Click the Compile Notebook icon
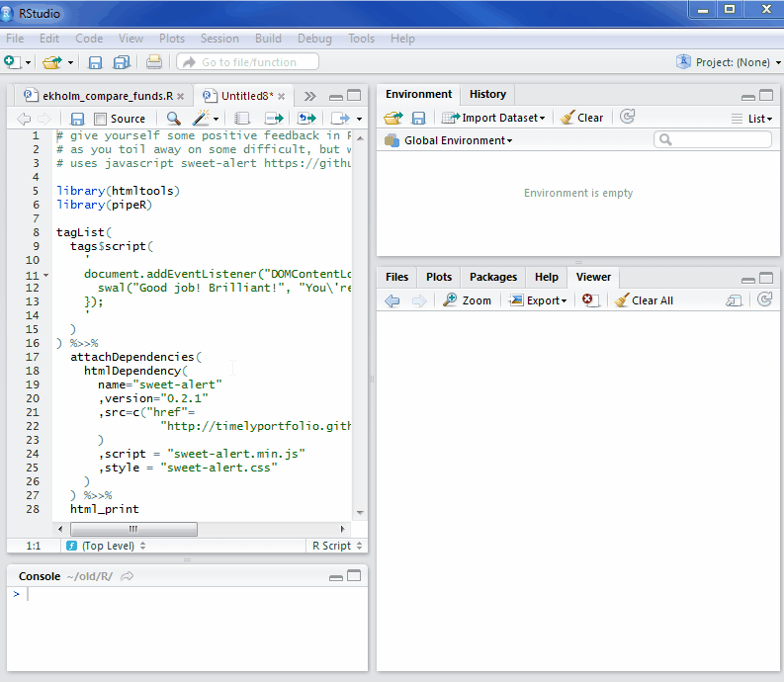This screenshot has width=784, height=682. coord(242,119)
